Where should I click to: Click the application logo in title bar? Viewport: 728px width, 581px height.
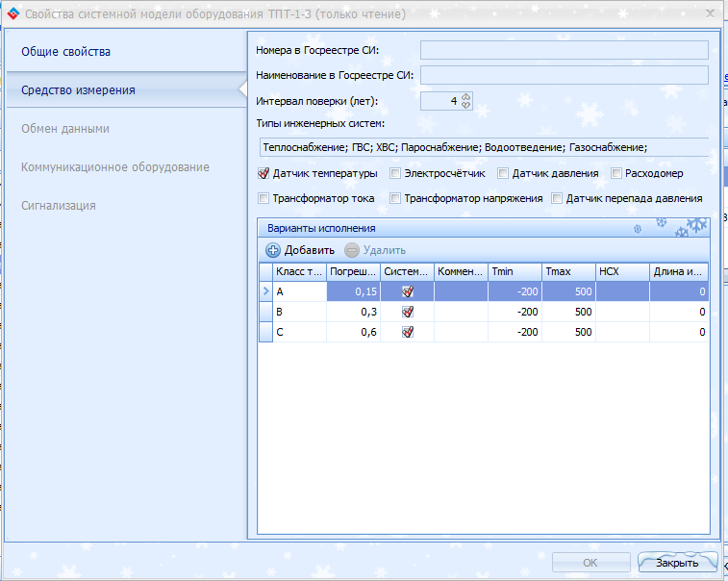click(13, 14)
